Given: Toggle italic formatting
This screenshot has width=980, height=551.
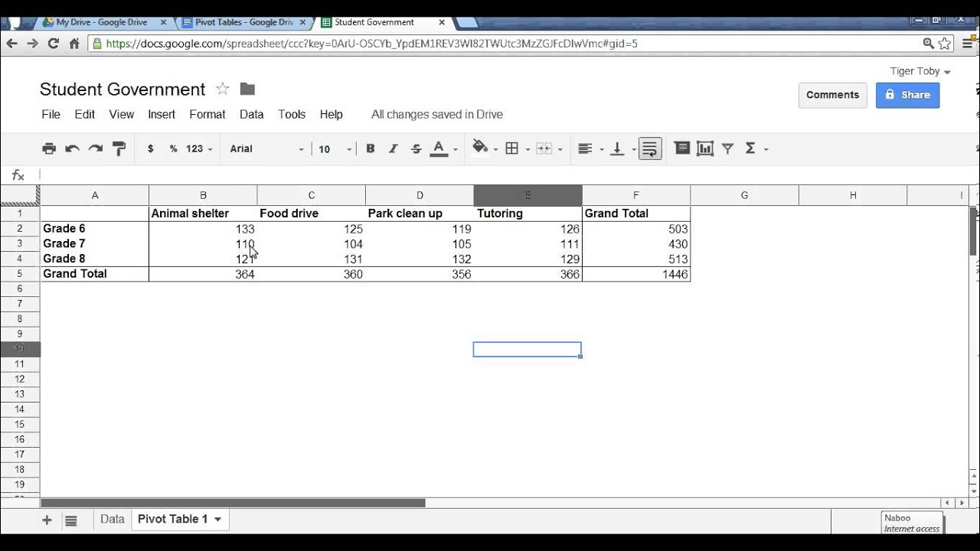Looking at the screenshot, I should [x=394, y=148].
